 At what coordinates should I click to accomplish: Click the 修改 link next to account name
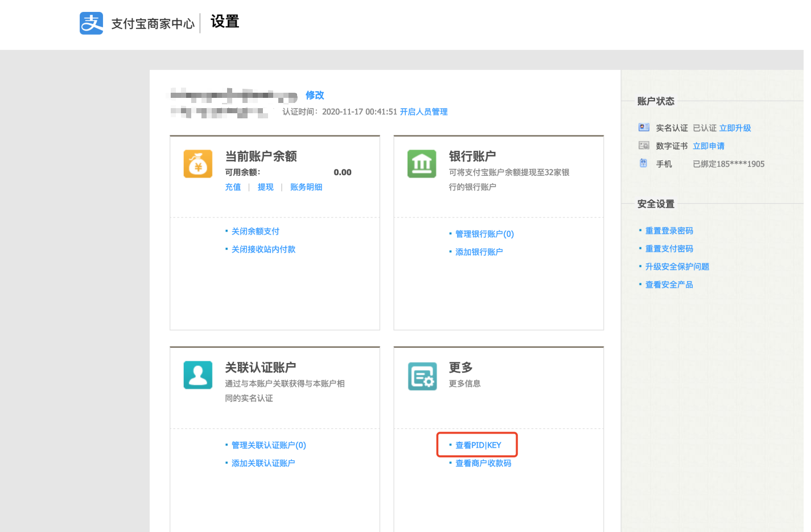(x=315, y=95)
